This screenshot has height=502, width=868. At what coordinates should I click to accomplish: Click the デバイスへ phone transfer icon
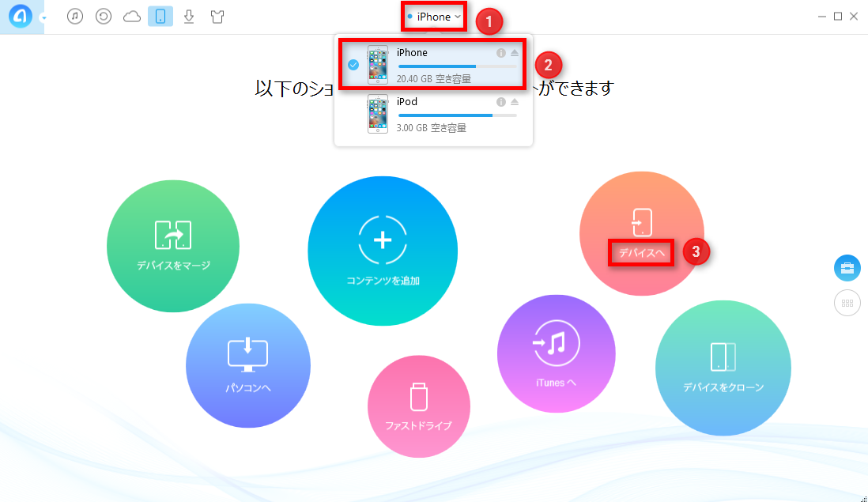coord(642,222)
